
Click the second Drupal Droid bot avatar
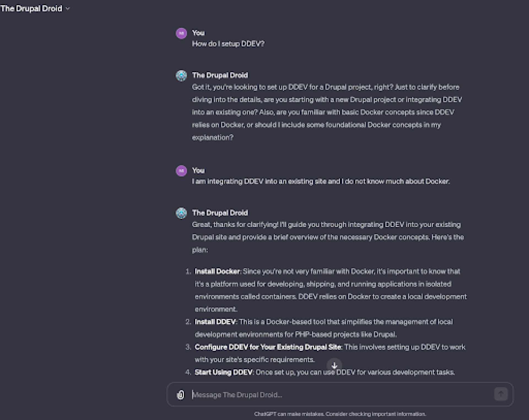coord(181,213)
